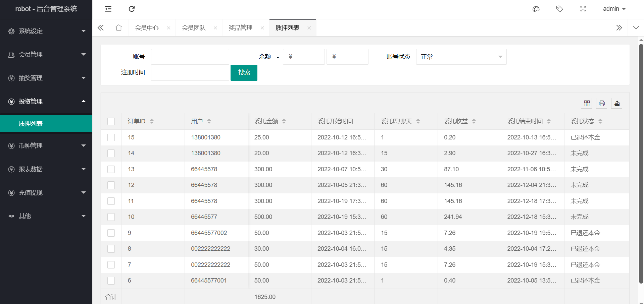Image resolution: width=644 pixels, height=304 pixels.
Task: Open the column filter icon above table
Action: coord(587,103)
